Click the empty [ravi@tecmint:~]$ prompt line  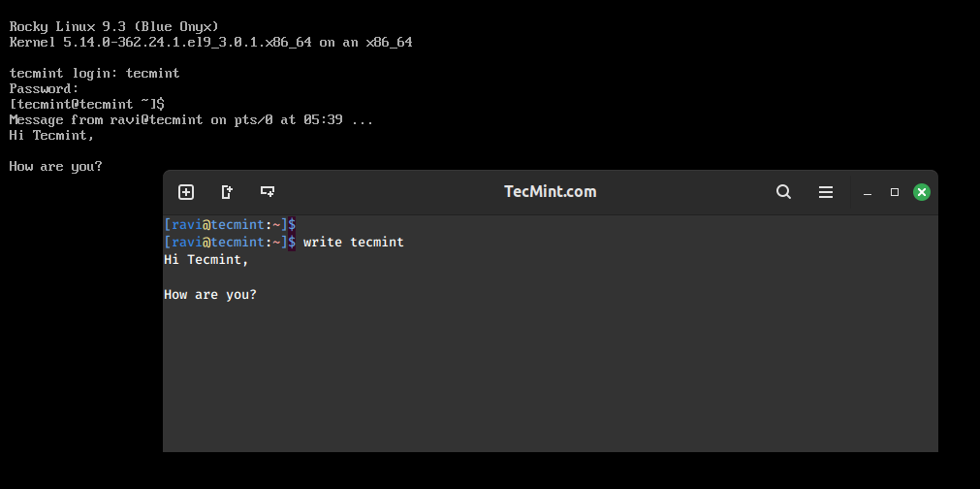pos(230,224)
